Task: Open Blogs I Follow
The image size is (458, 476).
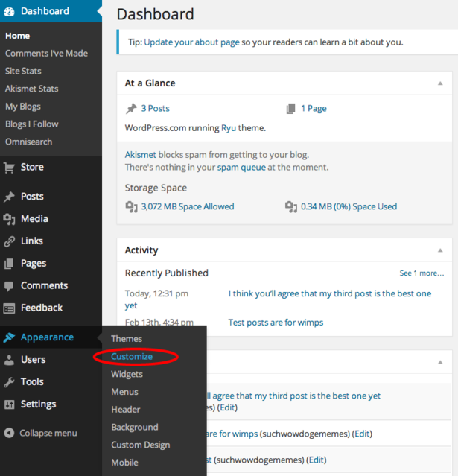Action: [x=31, y=124]
